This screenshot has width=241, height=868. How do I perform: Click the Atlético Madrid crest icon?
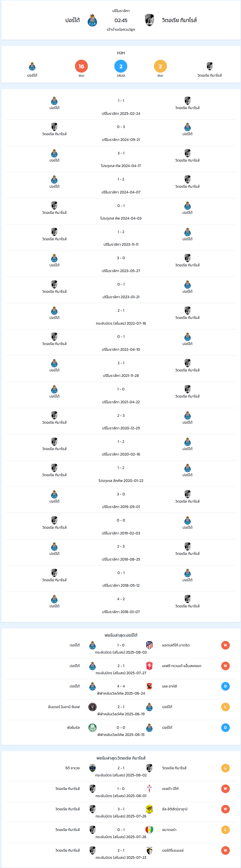point(149,645)
